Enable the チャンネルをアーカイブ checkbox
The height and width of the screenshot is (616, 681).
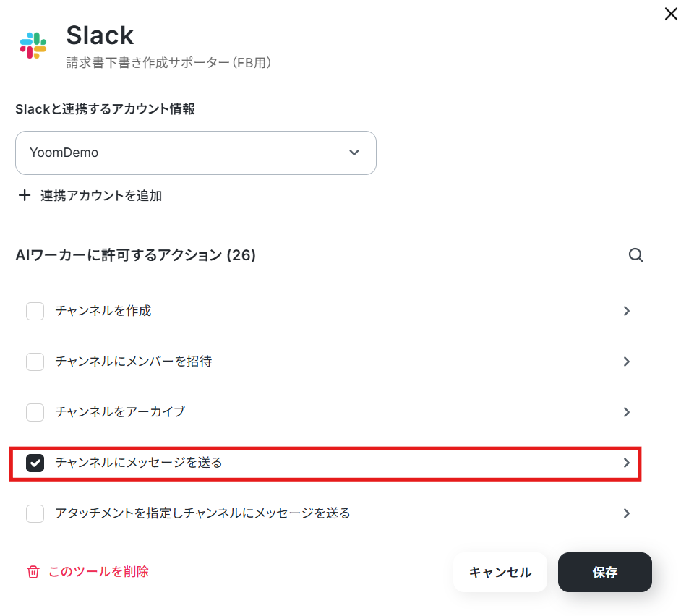click(x=35, y=412)
